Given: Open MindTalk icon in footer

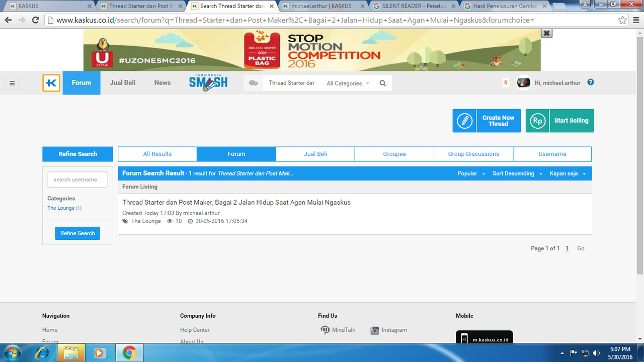Looking at the screenshot, I should click(x=325, y=330).
